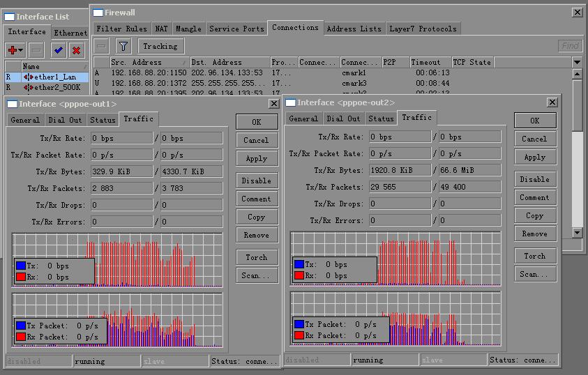
Task: Click Torch in pppoe-out1 window
Action: click(257, 257)
